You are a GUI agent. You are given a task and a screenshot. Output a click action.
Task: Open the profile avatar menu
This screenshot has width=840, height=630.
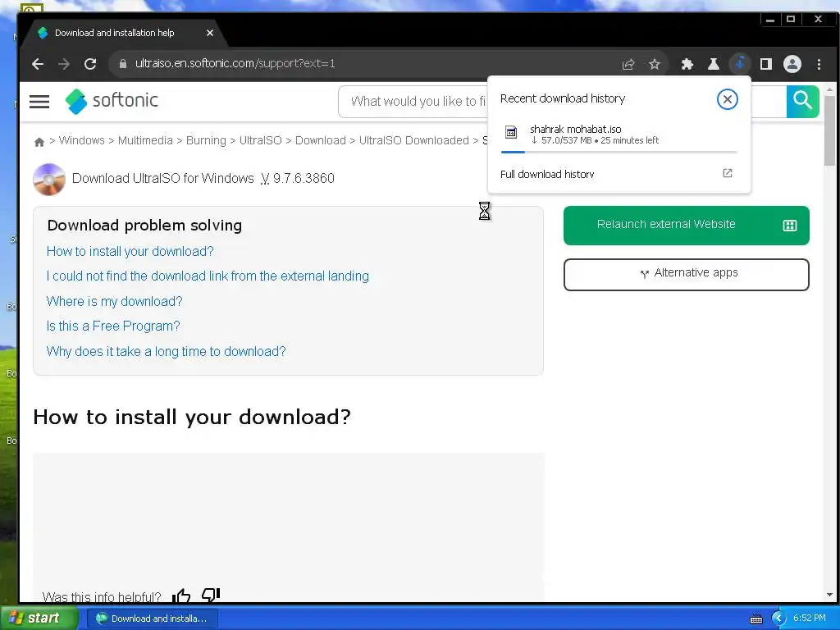coord(792,64)
